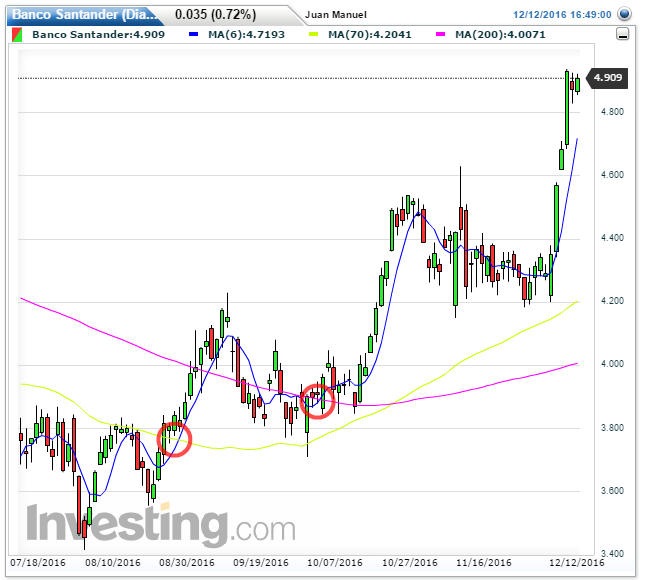
Task: Click the 3.800 price axis label
Action: point(612,428)
